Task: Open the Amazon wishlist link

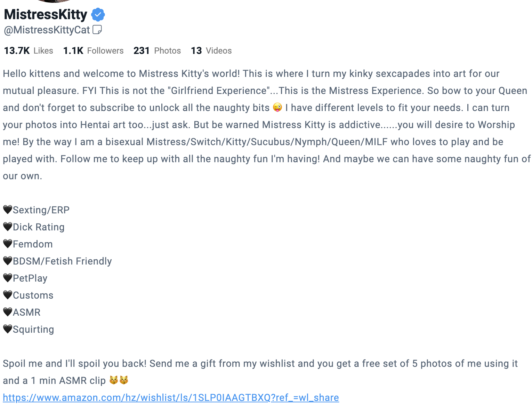Action: (171, 397)
